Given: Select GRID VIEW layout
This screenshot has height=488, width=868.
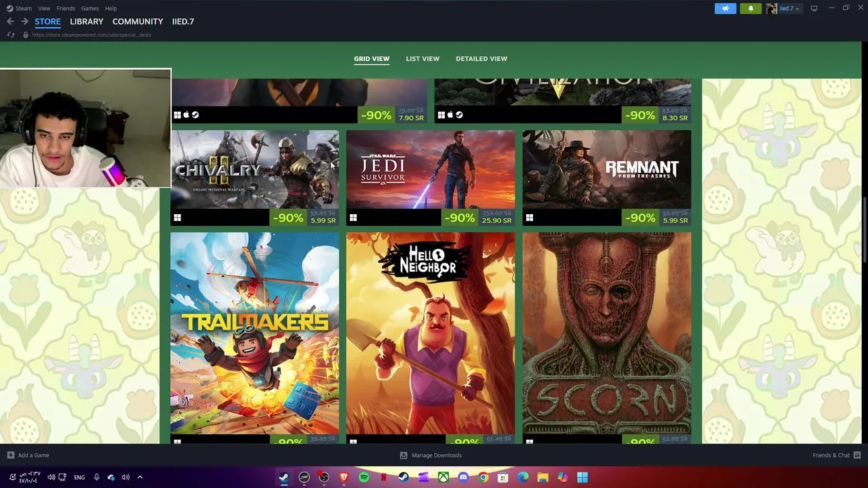Looking at the screenshot, I should pos(372,58).
